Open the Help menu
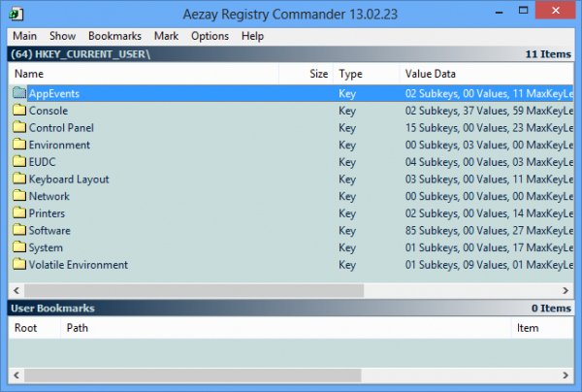 (x=252, y=36)
